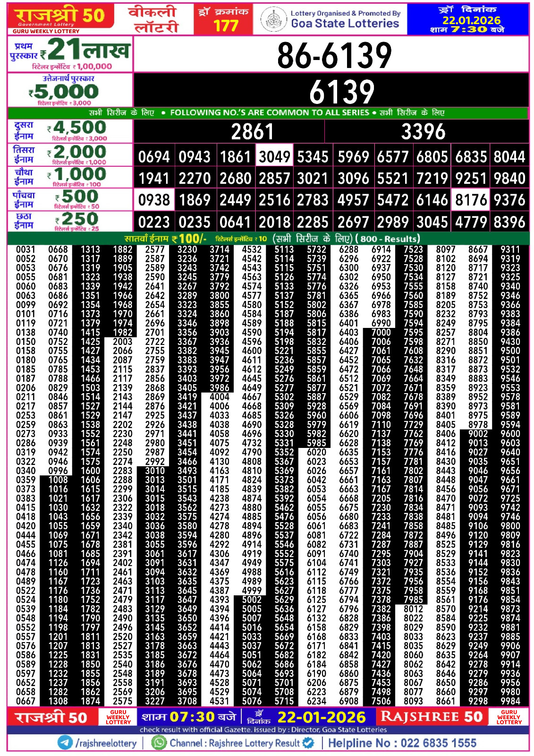Click the yellow 22-01-2026 date in footer

pyautogui.click(x=321, y=717)
